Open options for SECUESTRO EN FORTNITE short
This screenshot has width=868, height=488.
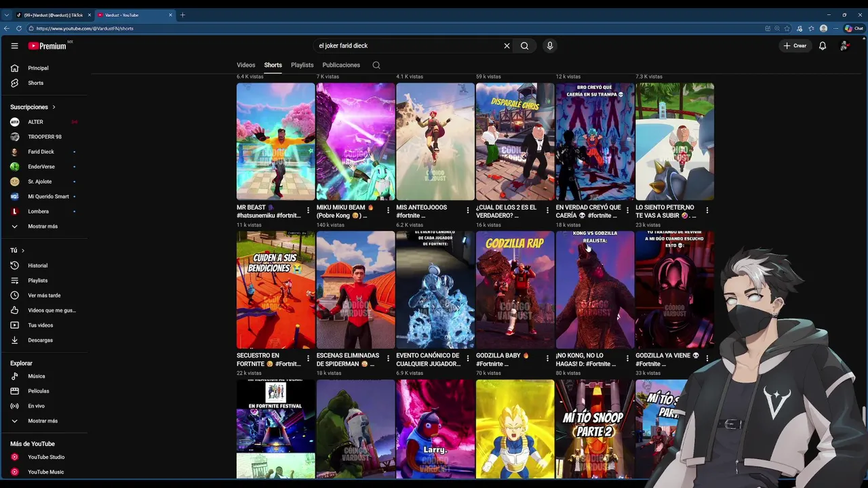click(x=308, y=359)
